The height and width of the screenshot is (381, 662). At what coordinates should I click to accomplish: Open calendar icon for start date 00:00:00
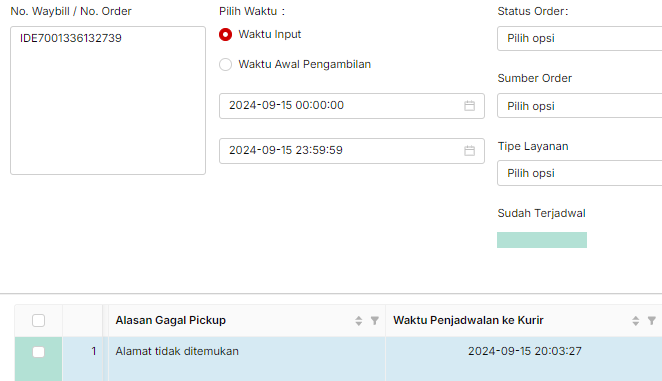[x=469, y=106]
